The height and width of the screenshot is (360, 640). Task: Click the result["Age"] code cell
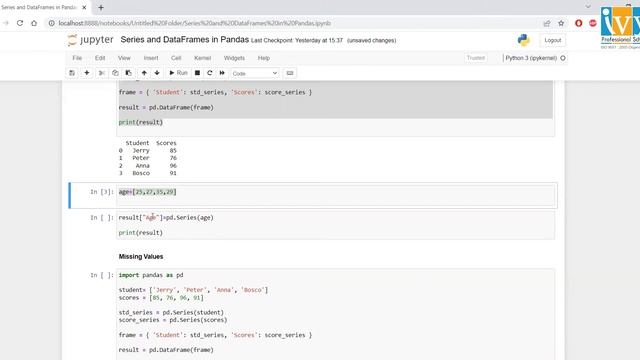click(x=336, y=225)
